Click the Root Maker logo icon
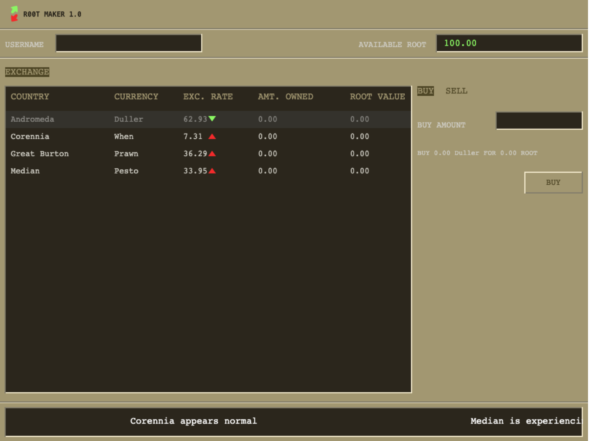The width and height of the screenshot is (590, 441). pyautogui.click(x=14, y=14)
